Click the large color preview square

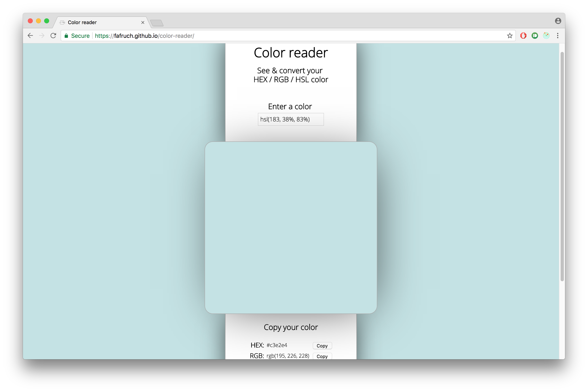coord(291,227)
